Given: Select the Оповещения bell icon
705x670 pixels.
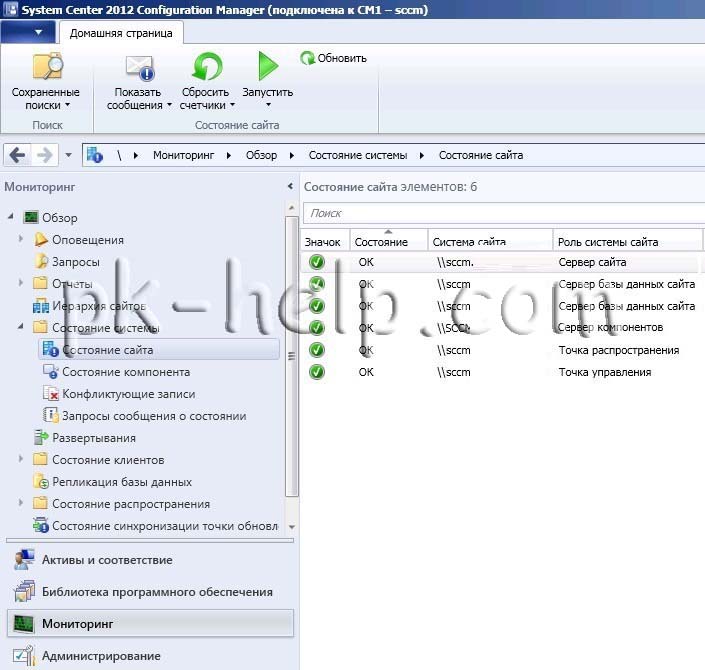Looking at the screenshot, I should coord(40,240).
